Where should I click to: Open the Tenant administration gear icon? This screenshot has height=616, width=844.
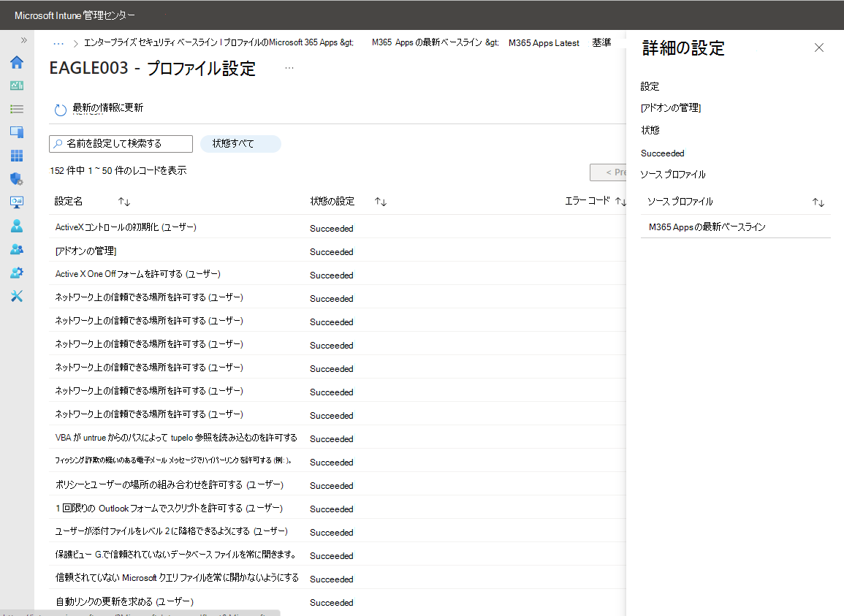(17, 273)
